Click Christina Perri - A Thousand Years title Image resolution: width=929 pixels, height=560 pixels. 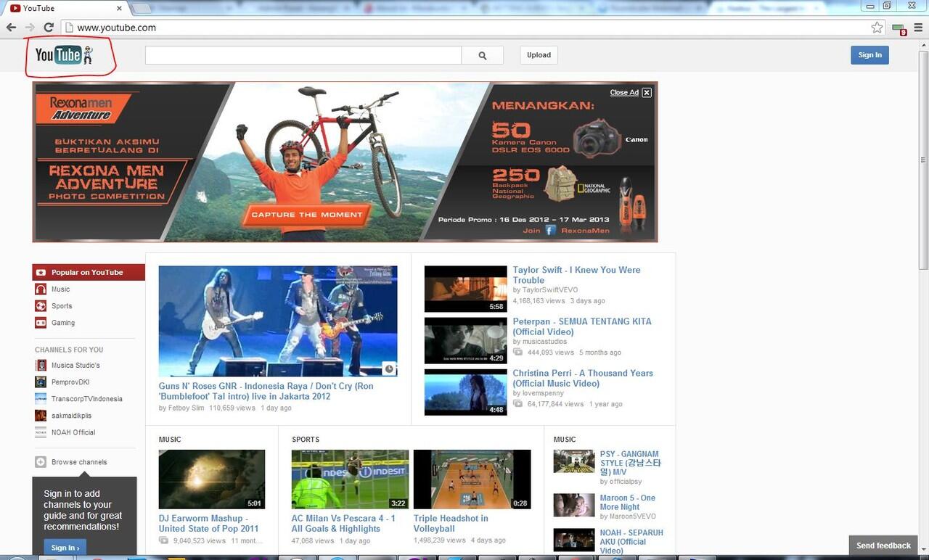583,378
